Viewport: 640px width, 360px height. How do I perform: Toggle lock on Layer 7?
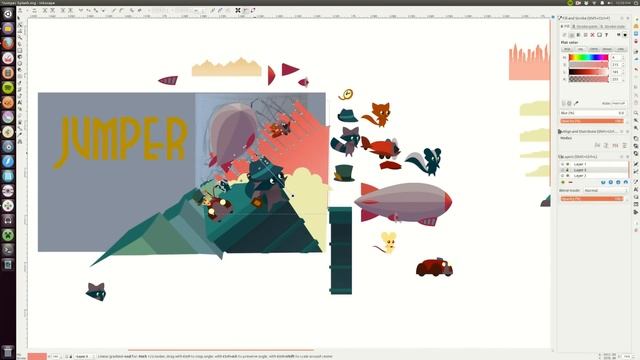(x=568, y=176)
